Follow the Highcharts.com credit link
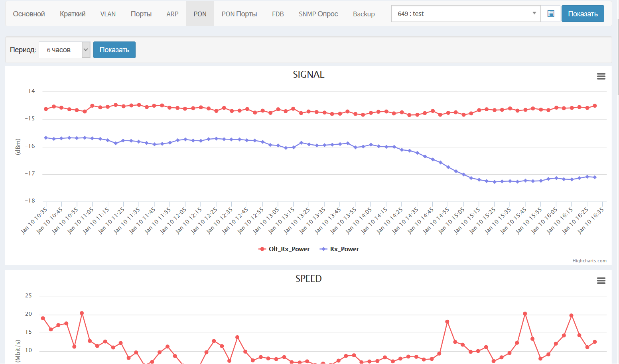619x364 pixels. click(x=589, y=261)
